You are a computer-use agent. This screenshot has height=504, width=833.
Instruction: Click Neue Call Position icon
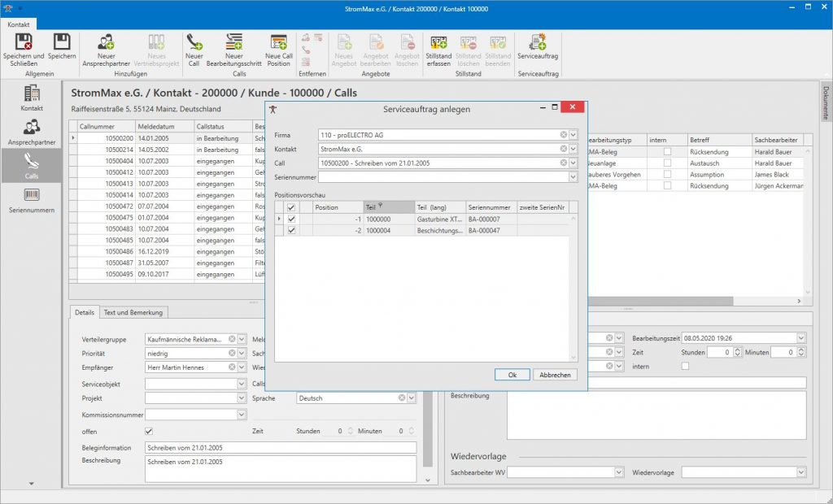tap(278, 42)
